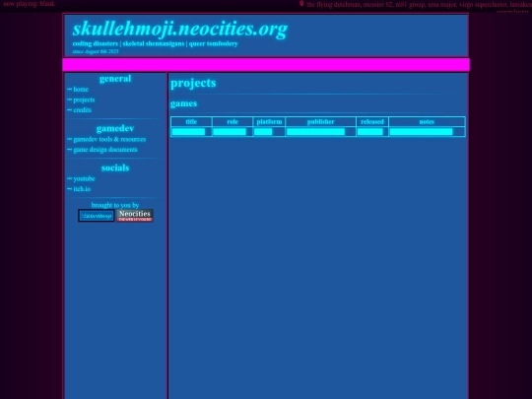The width and height of the screenshot is (532, 399).
Task: Click the 'title' table column header
Action: point(191,121)
